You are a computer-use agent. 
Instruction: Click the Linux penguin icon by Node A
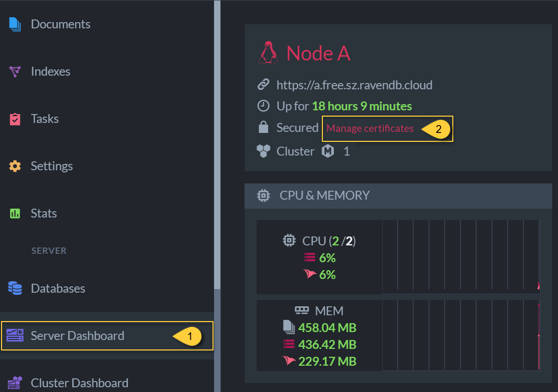(x=268, y=53)
